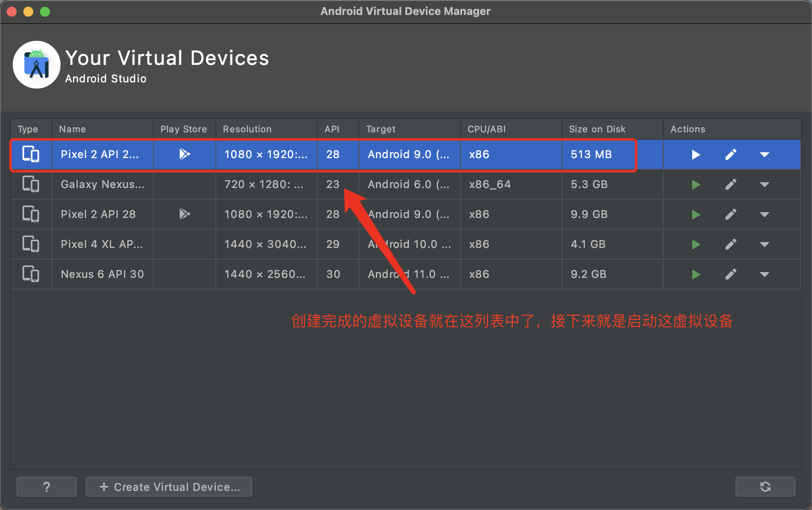Launch the Pixel 2 API 2... 513 MB emulator

(x=696, y=155)
